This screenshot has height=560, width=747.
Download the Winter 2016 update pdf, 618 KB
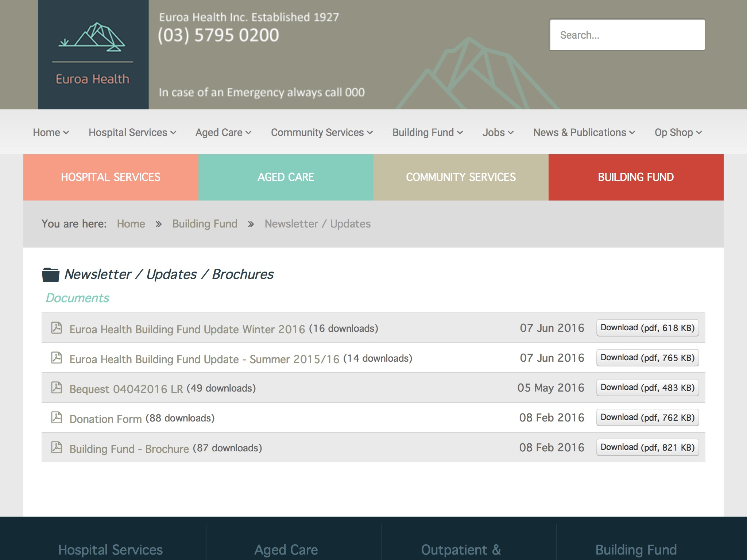647,328
